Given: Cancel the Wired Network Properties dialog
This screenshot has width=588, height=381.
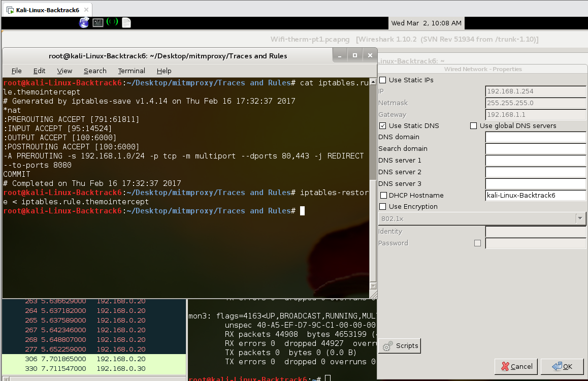Looking at the screenshot, I should (516, 366).
